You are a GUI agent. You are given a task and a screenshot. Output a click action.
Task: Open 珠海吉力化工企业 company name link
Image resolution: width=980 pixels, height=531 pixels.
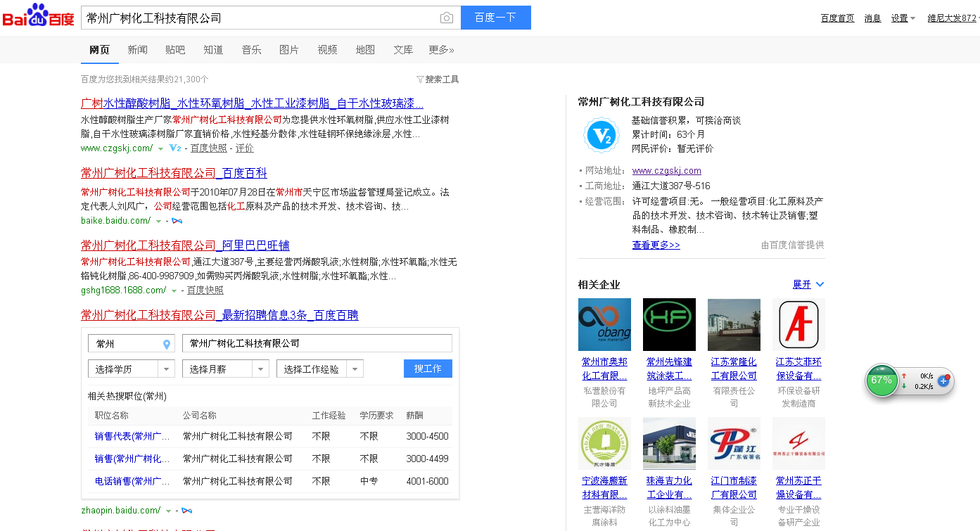coord(669,487)
